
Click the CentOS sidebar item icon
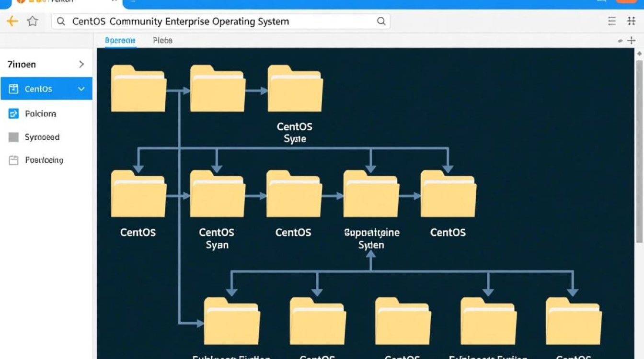pos(13,89)
